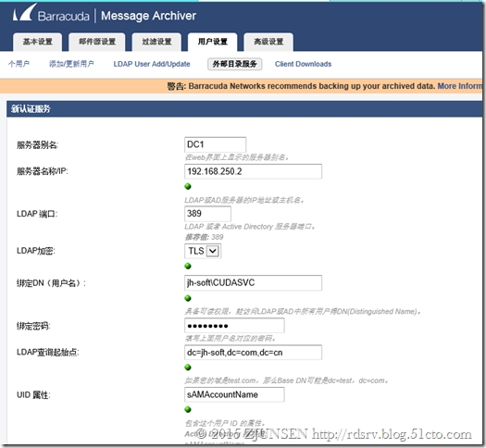This screenshot has height=448, width=486.
Task: Open the 添加/更新用户 sub-page
Action: 71,64
